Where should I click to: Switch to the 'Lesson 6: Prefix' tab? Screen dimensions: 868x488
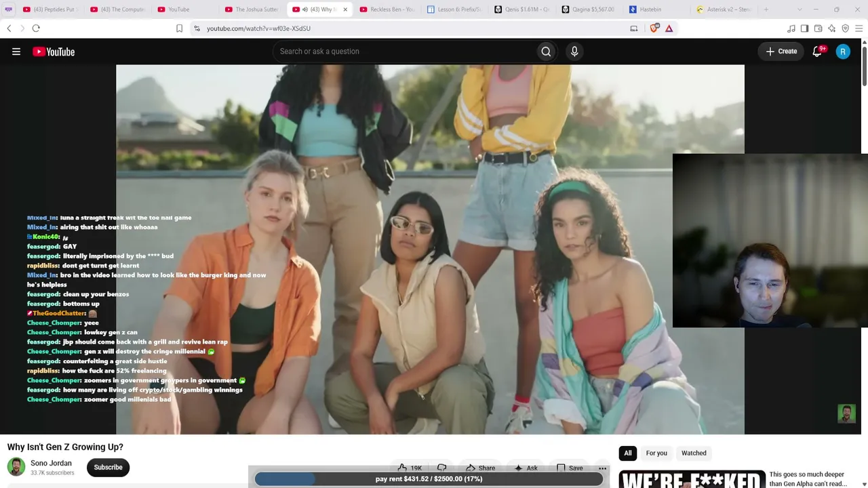pos(454,9)
